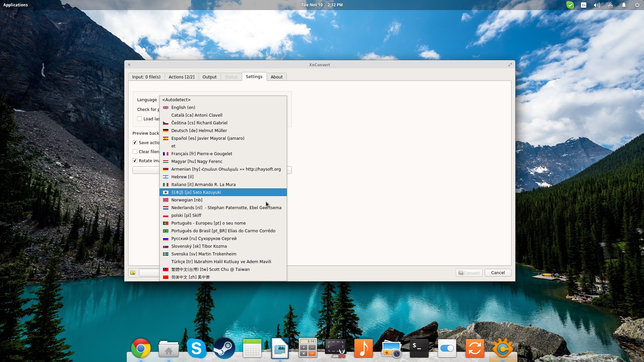
Task: Choose Svenska [sv] Martin Trokenheim
Action: click(x=223, y=254)
